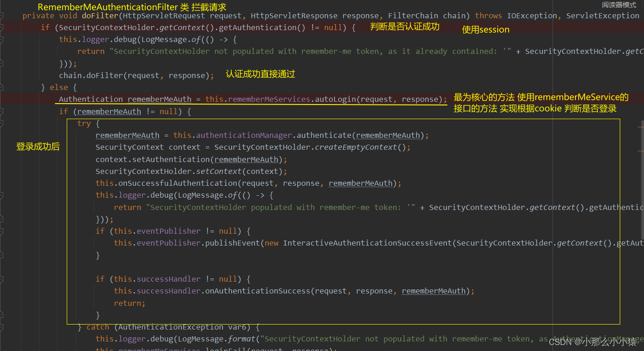
Task: Click the 阅读器模式 reader mode link
Action: [619, 5]
